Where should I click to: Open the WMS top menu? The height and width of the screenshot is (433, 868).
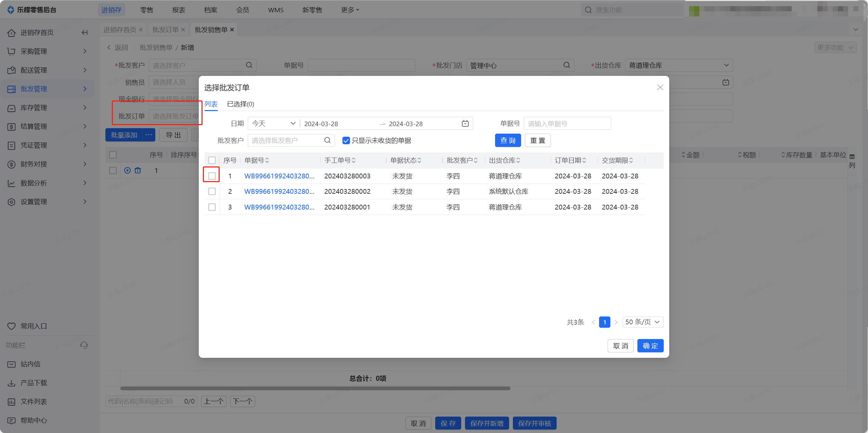click(x=276, y=10)
